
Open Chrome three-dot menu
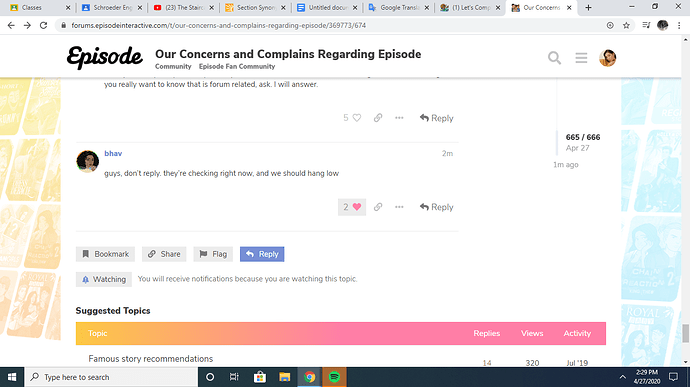pyautogui.click(x=679, y=26)
